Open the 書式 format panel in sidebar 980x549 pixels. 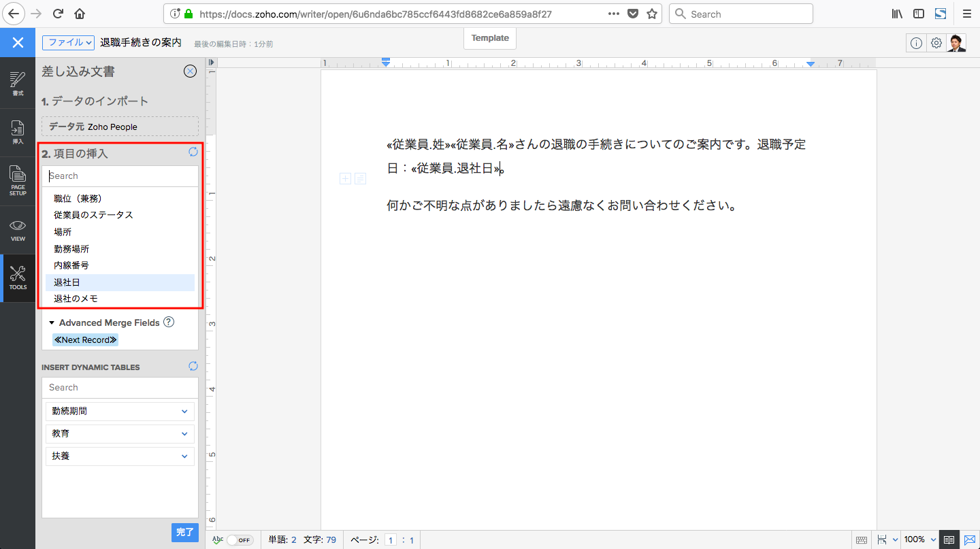[x=18, y=84]
